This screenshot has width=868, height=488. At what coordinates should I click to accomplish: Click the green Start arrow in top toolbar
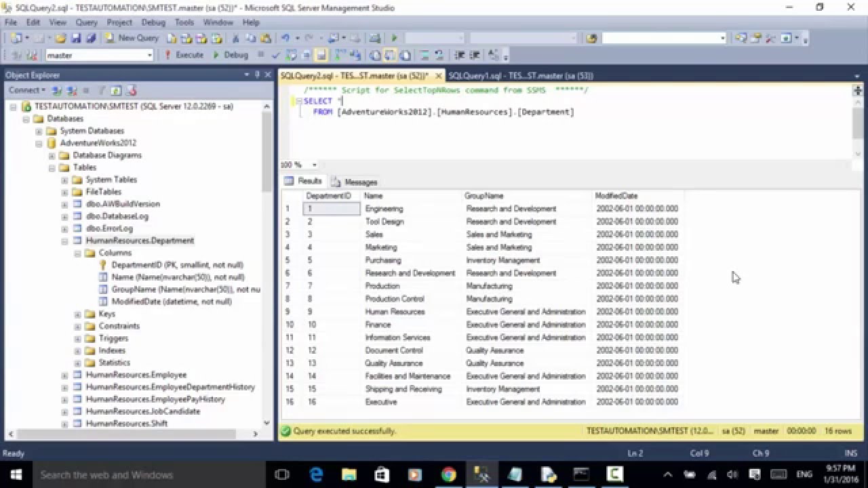click(394, 39)
